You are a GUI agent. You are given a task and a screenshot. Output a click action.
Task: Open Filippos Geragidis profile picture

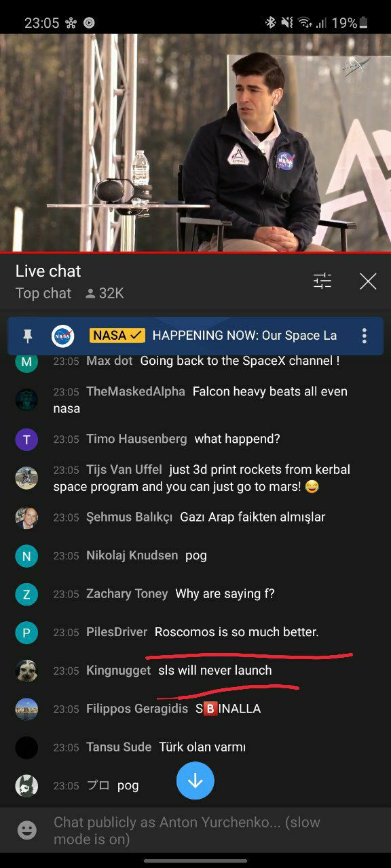26,709
